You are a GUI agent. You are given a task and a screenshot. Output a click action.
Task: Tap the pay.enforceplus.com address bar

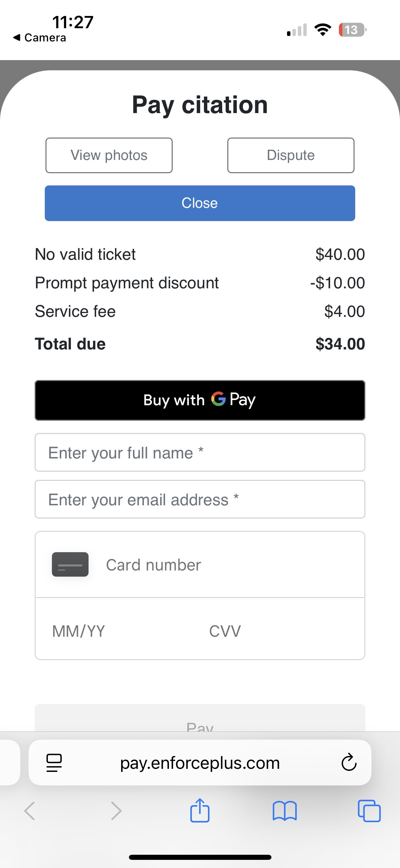point(200,763)
